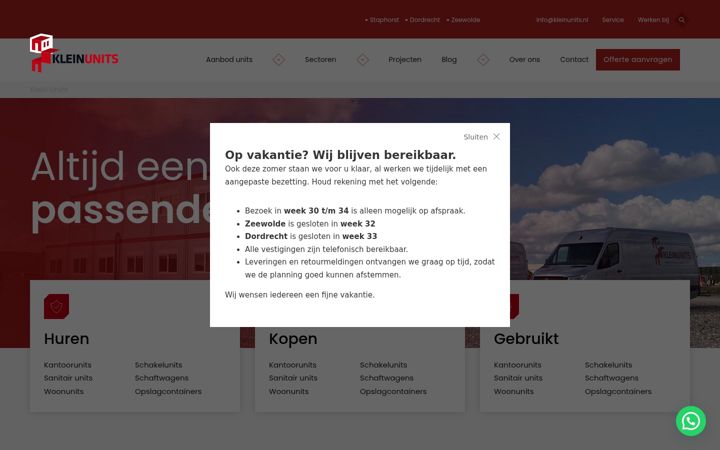Open Over ons page
Image resolution: width=720 pixels, height=450 pixels.
(x=524, y=60)
